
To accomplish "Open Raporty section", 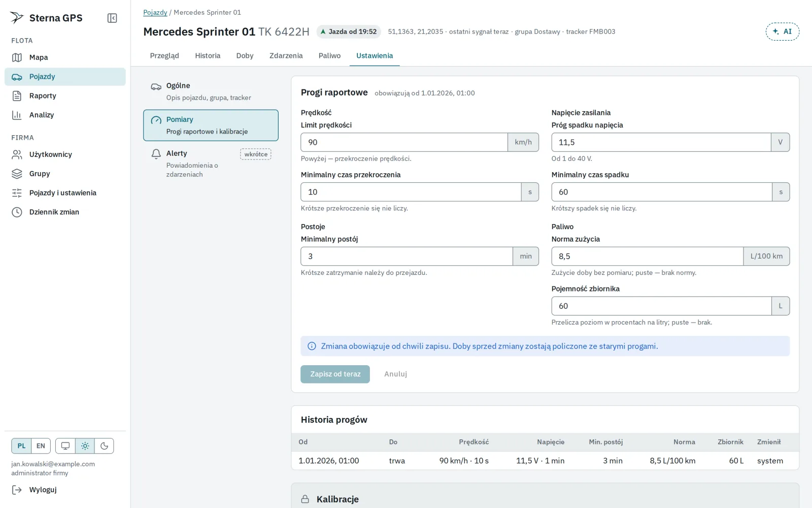I will coord(65,96).
